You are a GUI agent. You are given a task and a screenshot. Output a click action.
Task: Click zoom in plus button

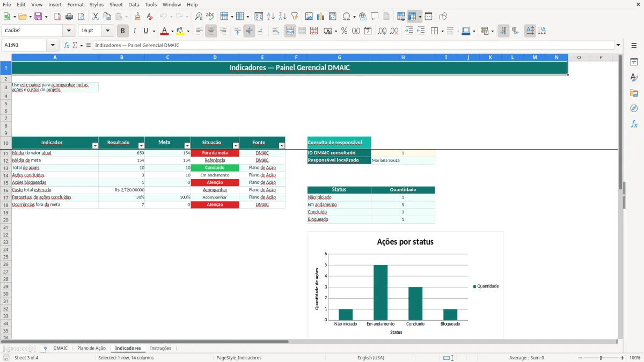pos(623,358)
